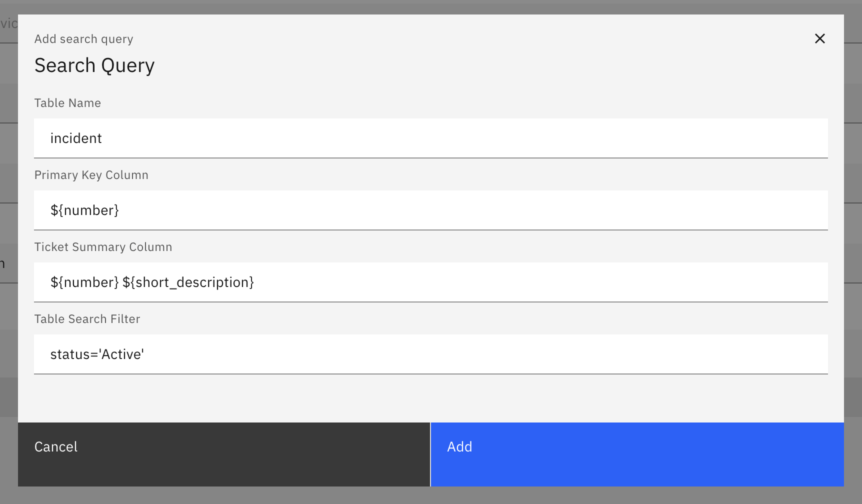
Task: Click the Table Name input field
Action: 430,138
